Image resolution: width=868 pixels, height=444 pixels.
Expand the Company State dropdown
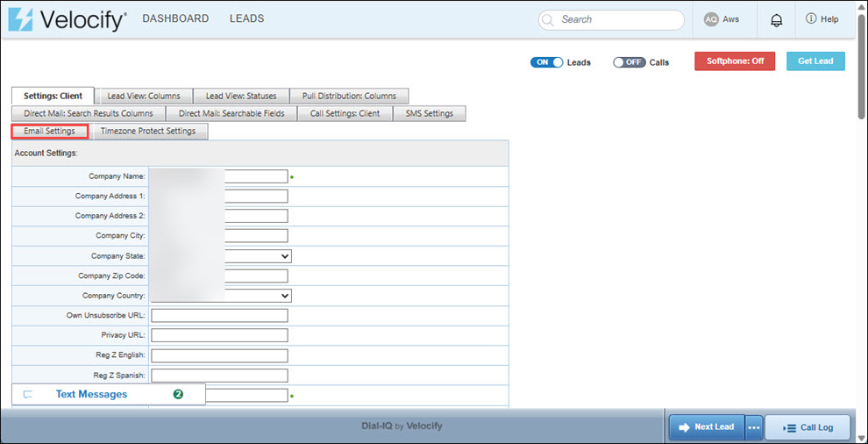tap(283, 256)
